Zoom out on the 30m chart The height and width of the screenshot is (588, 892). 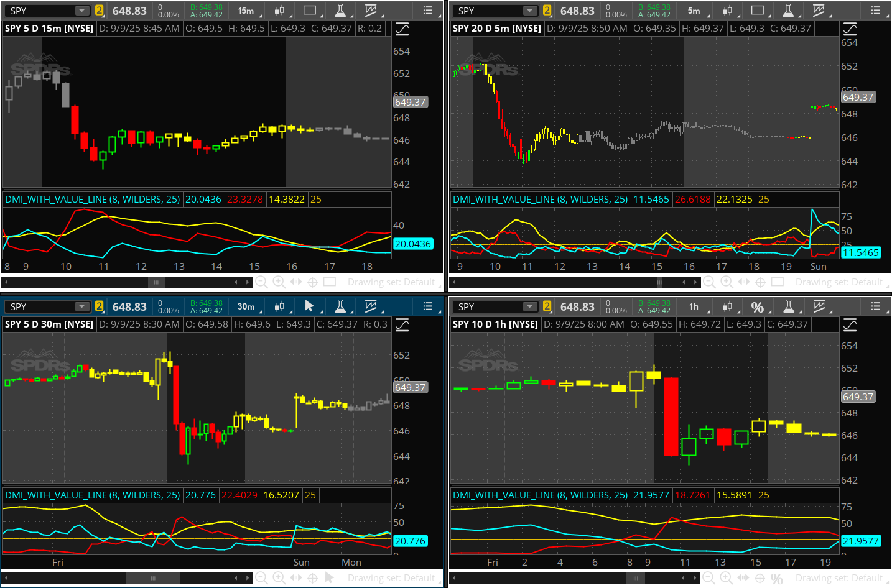point(262,578)
